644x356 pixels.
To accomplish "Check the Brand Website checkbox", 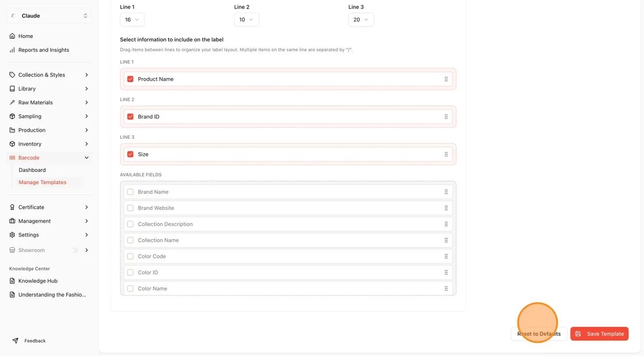I will (130, 208).
